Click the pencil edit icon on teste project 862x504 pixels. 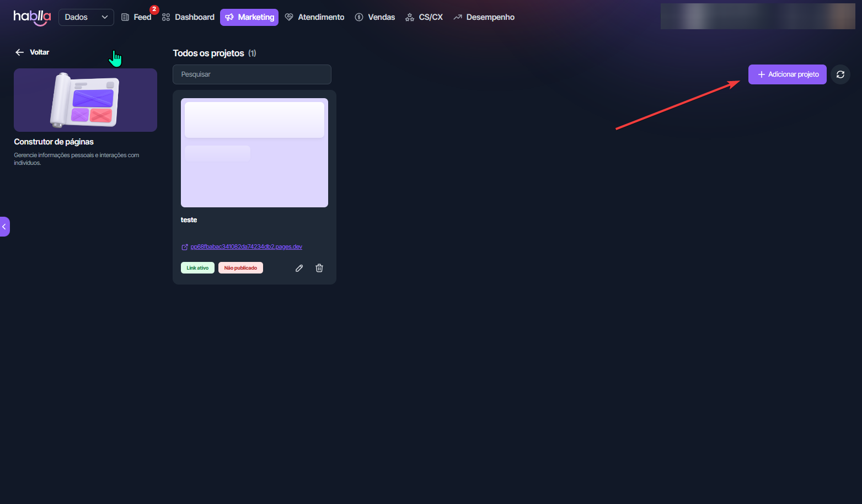coord(299,268)
